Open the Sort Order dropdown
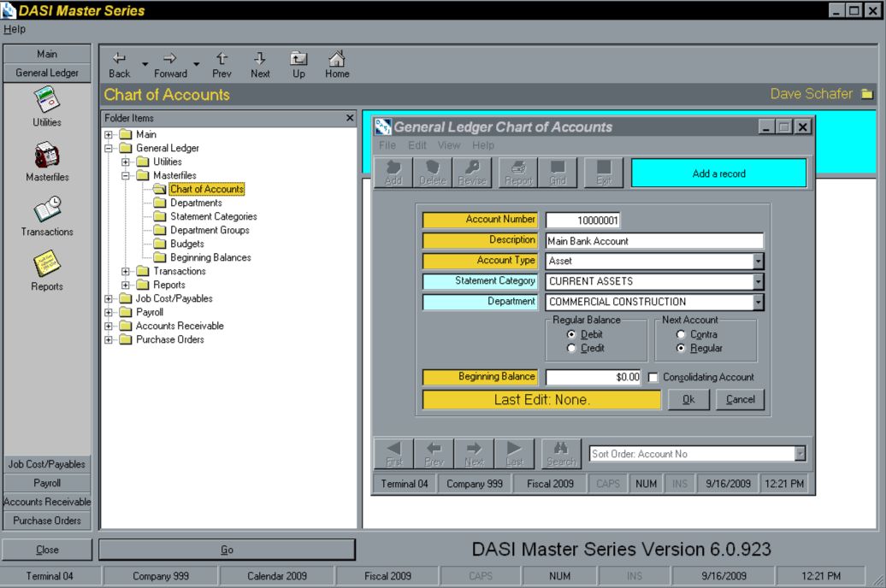Viewport: 886px width, 588px height. (800, 454)
